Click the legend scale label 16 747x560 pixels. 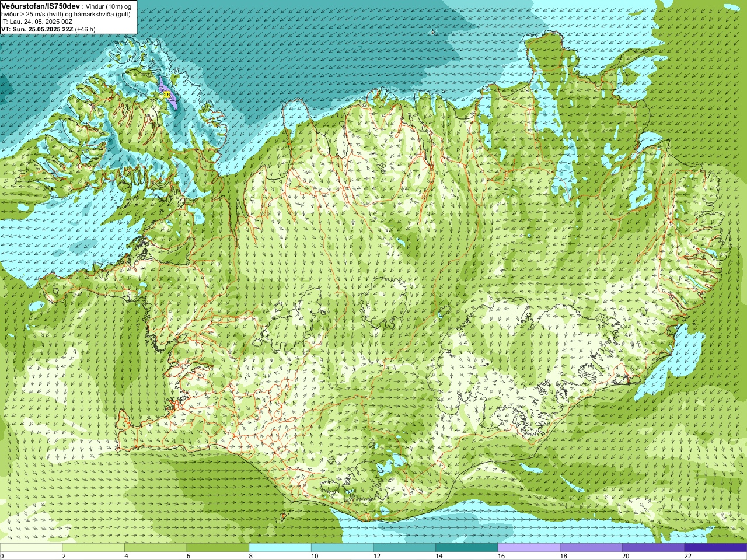tap(501, 556)
